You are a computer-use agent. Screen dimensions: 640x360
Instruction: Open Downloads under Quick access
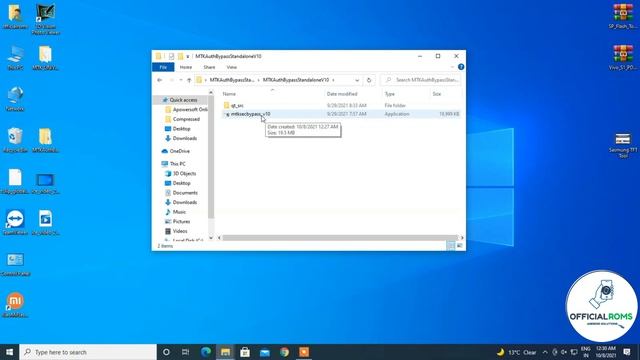[x=181, y=138]
